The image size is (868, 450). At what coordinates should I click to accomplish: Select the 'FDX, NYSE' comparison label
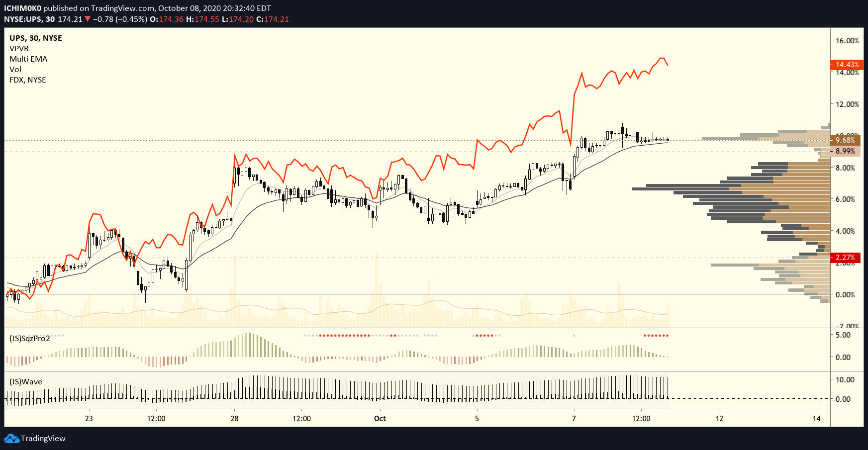[x=28, y=80]
